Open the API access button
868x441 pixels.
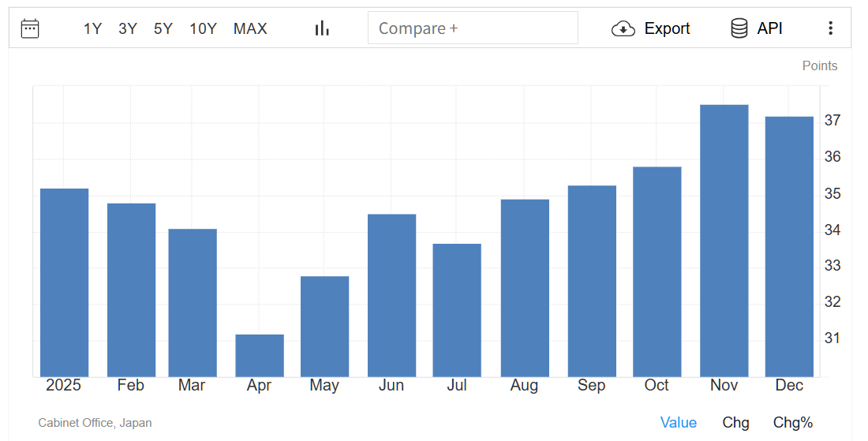769,28
